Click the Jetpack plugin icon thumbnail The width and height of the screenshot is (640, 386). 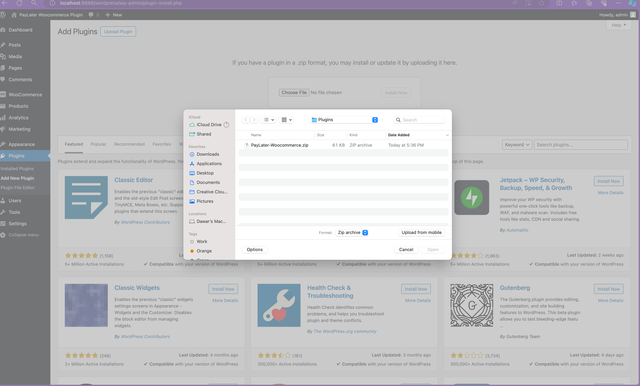(471, 197)
